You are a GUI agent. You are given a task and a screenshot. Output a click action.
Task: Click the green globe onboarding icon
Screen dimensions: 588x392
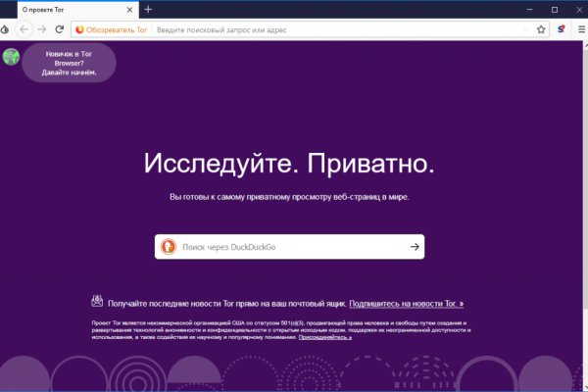coord(11,57)
